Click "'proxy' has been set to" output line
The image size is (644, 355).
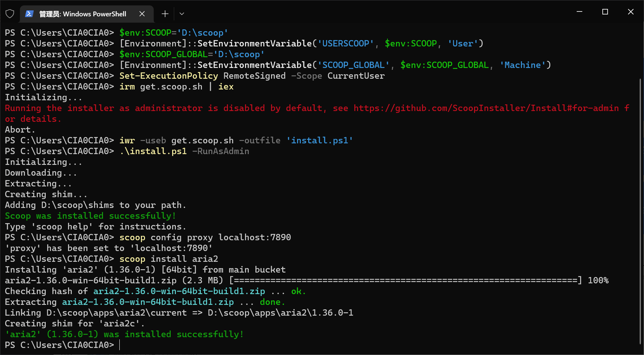(x=109, y=248)
